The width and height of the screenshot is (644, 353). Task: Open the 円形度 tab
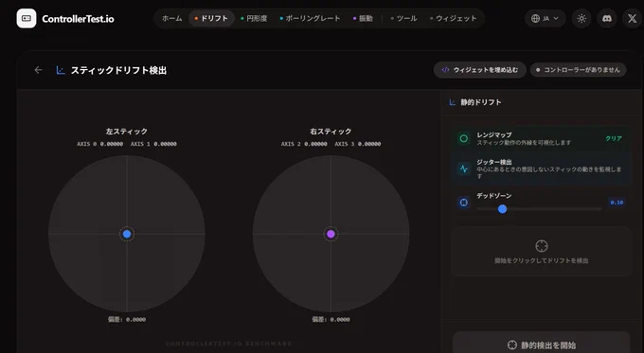point(254,19)
